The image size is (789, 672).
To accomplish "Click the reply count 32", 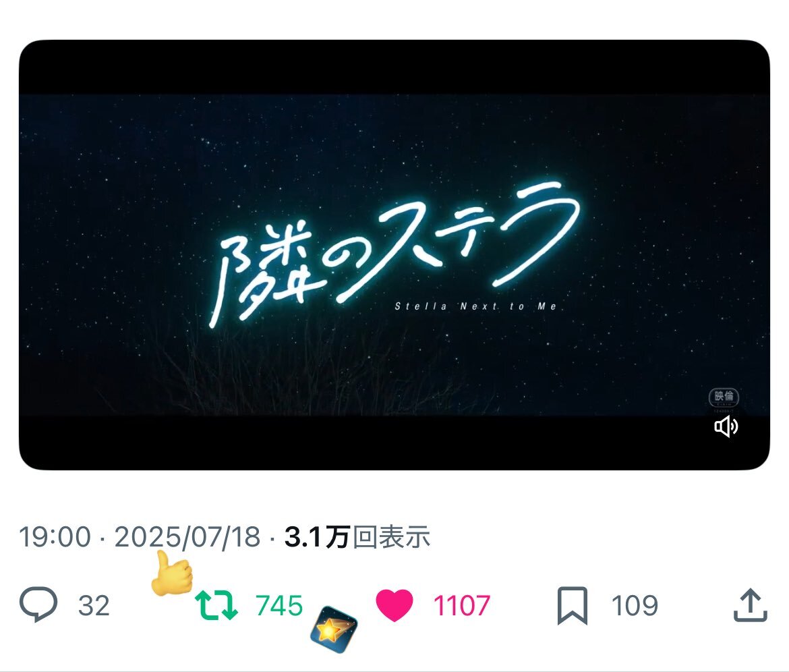I will pyautogui.click(x=94, y=606).
